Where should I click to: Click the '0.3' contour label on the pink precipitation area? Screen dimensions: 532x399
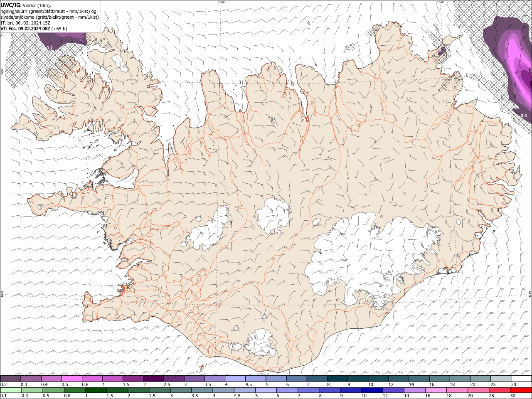tap(524, 116)
